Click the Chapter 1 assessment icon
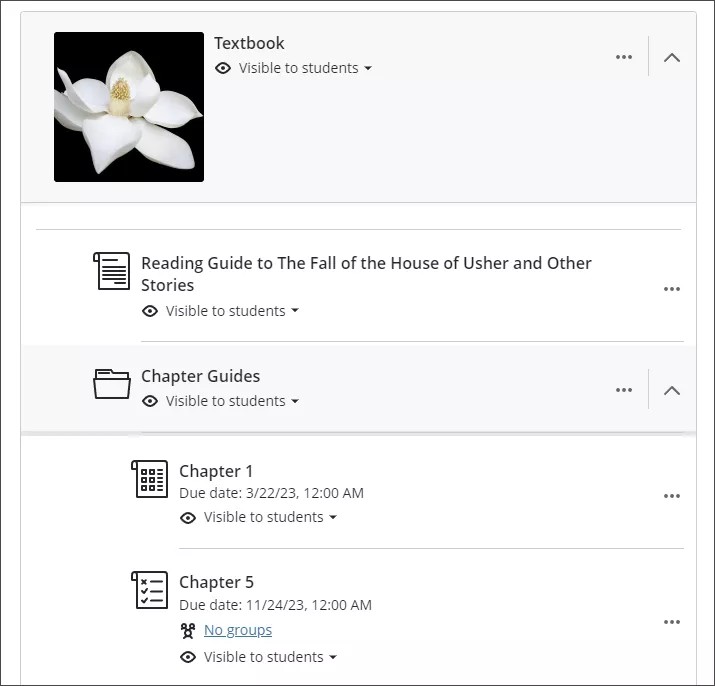This screenshot has width=715, height=686. coord(150,479)
